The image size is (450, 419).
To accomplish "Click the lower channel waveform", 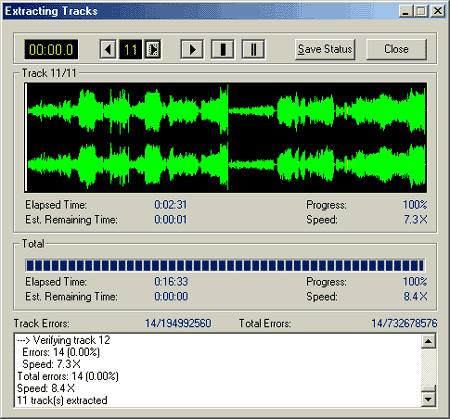I will (x=227, y=165).
